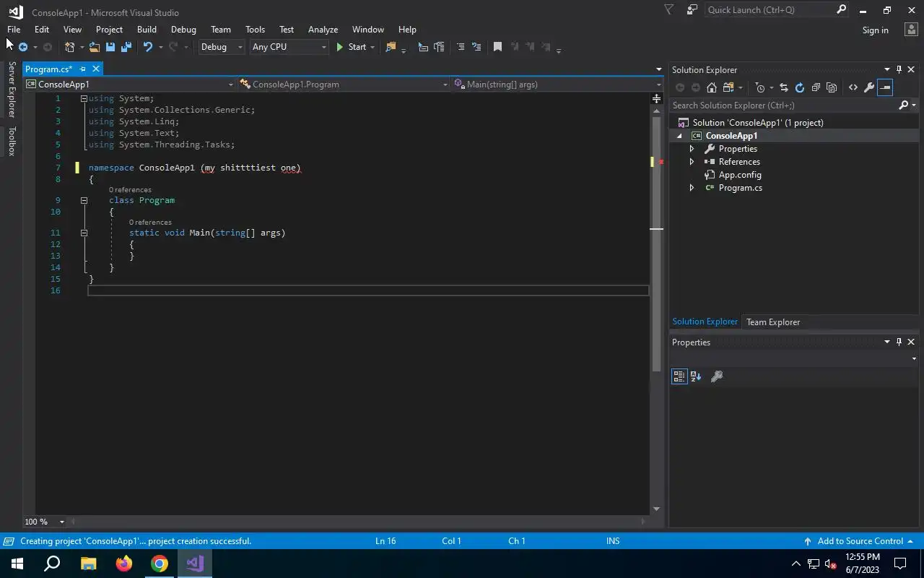Open the Server Explorer side tab

(x=12, y=89)
